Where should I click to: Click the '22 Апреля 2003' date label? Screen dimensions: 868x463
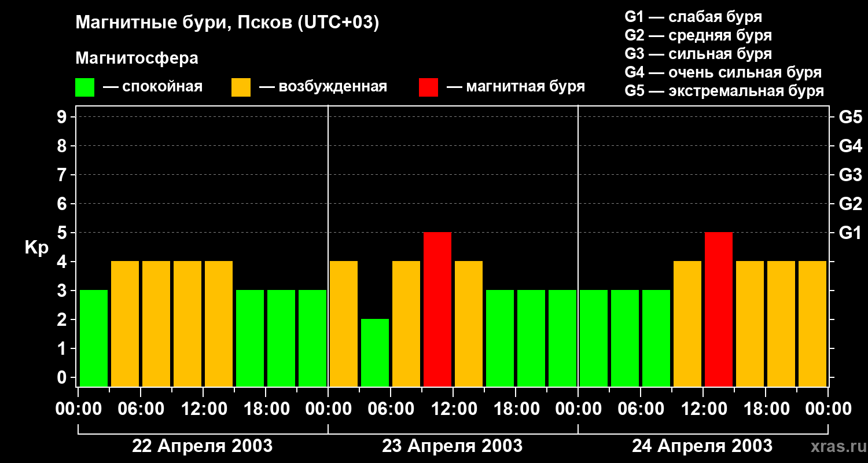203,446
